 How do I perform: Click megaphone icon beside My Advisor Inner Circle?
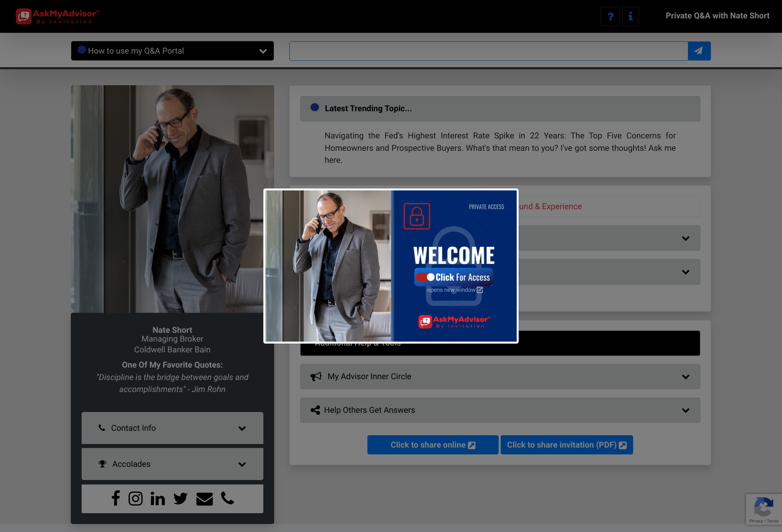click(316, 376)
